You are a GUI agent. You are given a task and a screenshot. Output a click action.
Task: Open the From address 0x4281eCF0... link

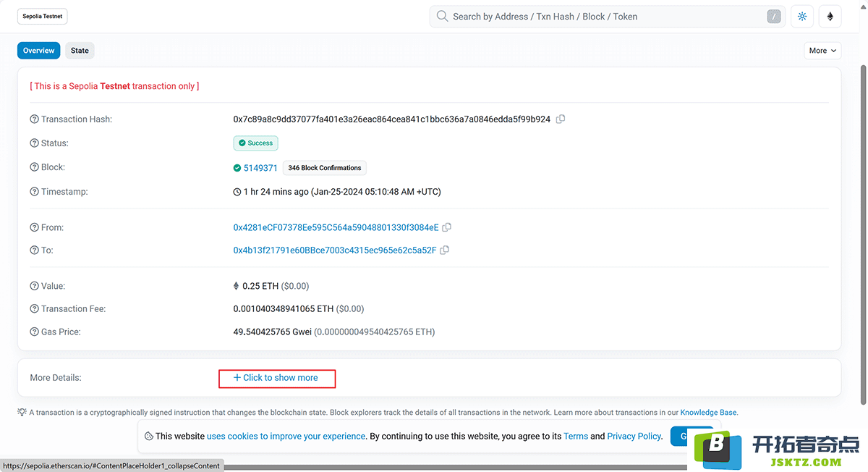tap(336, 227)
